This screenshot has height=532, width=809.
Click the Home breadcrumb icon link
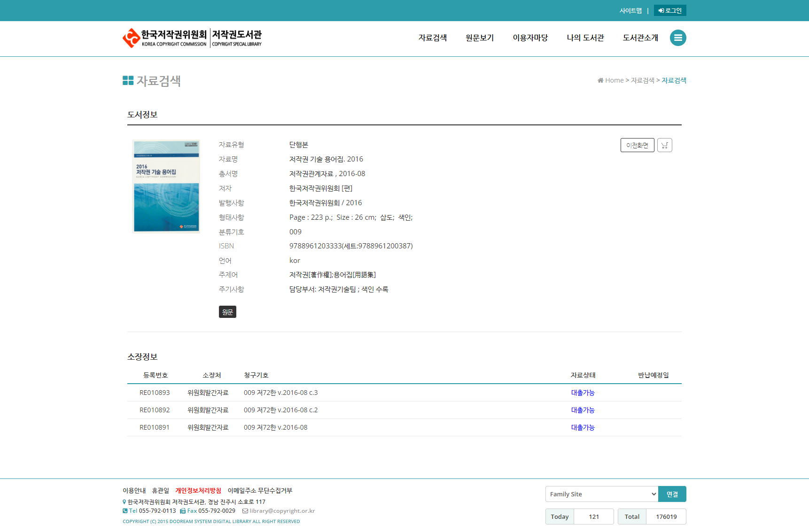point(610,80)
